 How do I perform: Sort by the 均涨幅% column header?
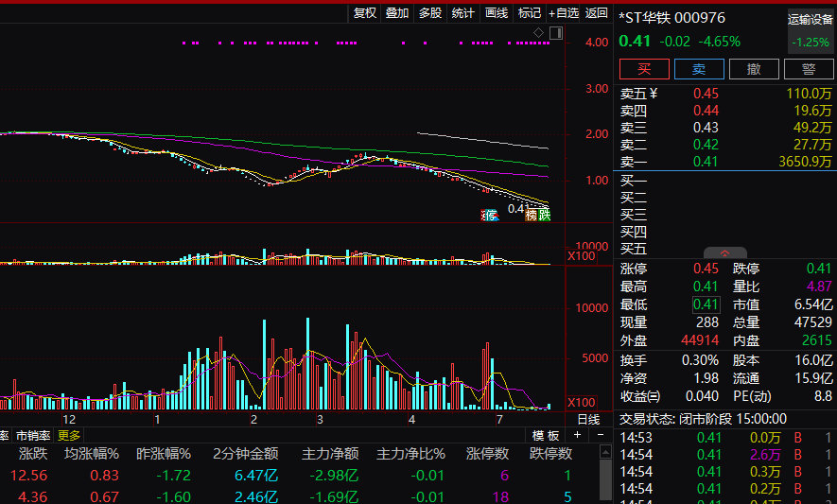click(x=92, y=454)
